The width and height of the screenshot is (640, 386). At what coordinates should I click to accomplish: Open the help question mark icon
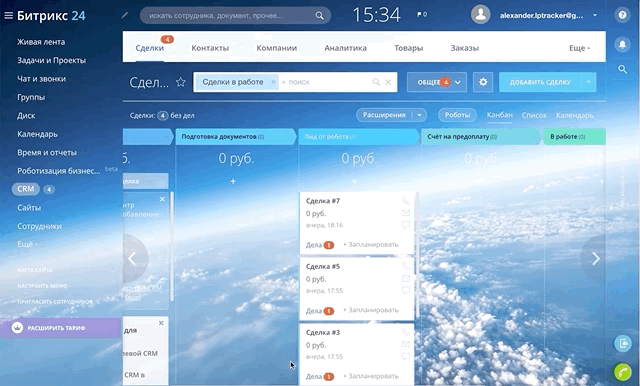[622, 15]
